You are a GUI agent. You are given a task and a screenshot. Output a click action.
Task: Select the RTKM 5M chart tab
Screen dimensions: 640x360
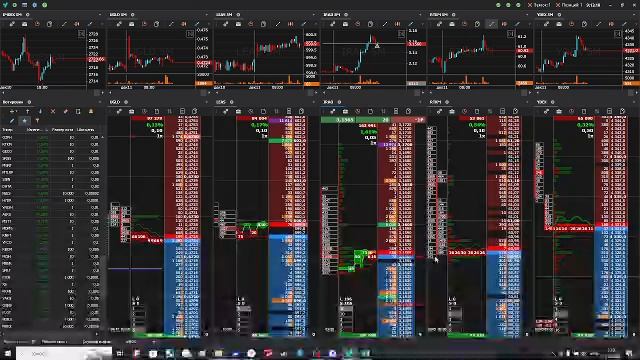click(439, 15)
